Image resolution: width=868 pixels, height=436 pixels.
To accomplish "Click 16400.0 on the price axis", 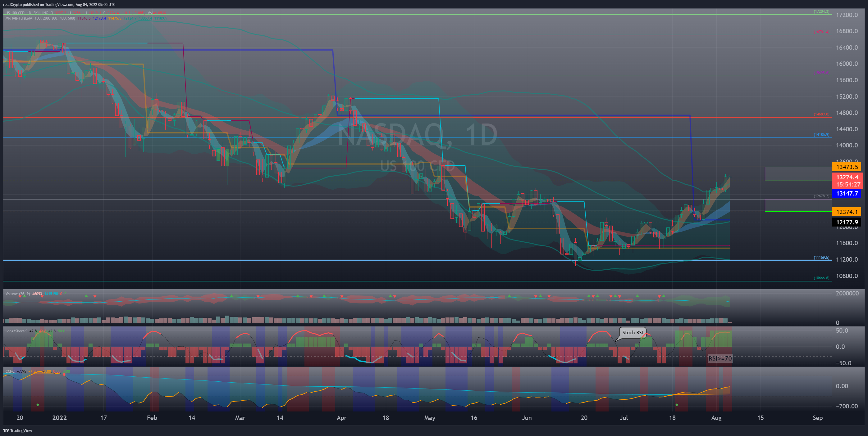I will [847, 47].
